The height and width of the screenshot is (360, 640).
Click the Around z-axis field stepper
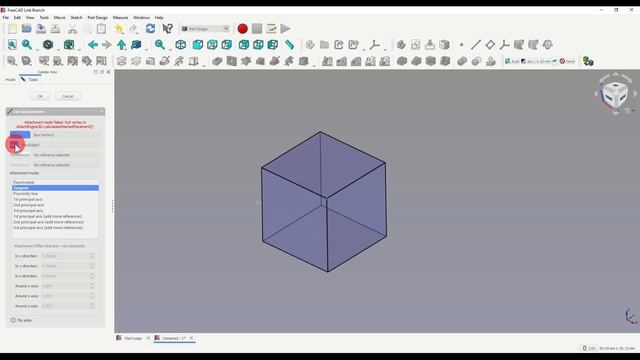tap(92, 306)
